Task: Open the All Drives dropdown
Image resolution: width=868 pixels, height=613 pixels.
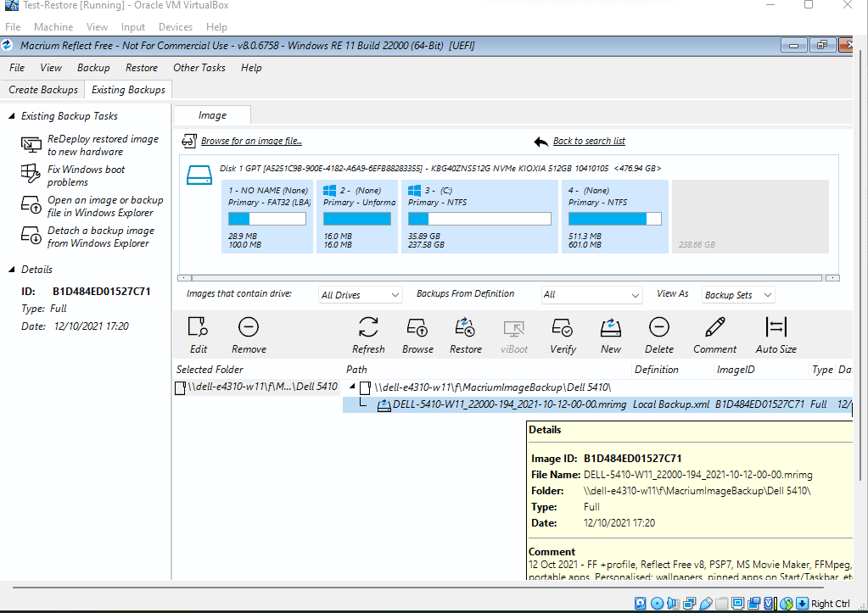Action: coord(361,295)
